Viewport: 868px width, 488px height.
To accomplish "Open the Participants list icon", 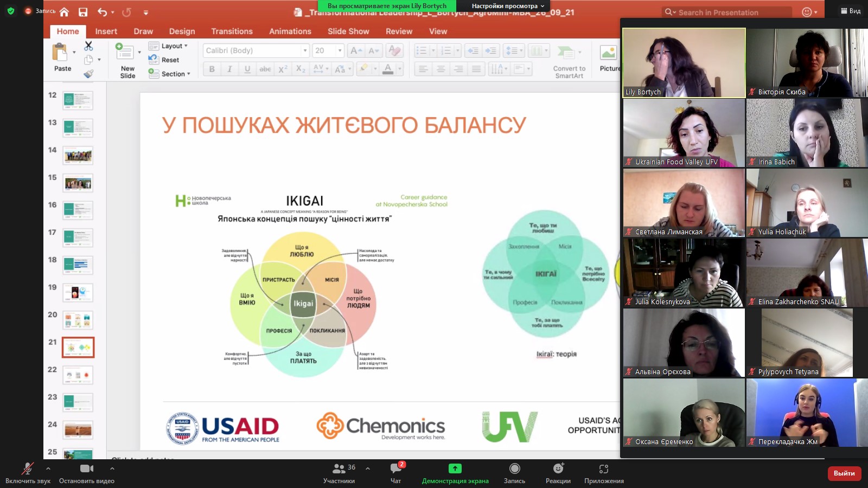I will coord(339,468).
